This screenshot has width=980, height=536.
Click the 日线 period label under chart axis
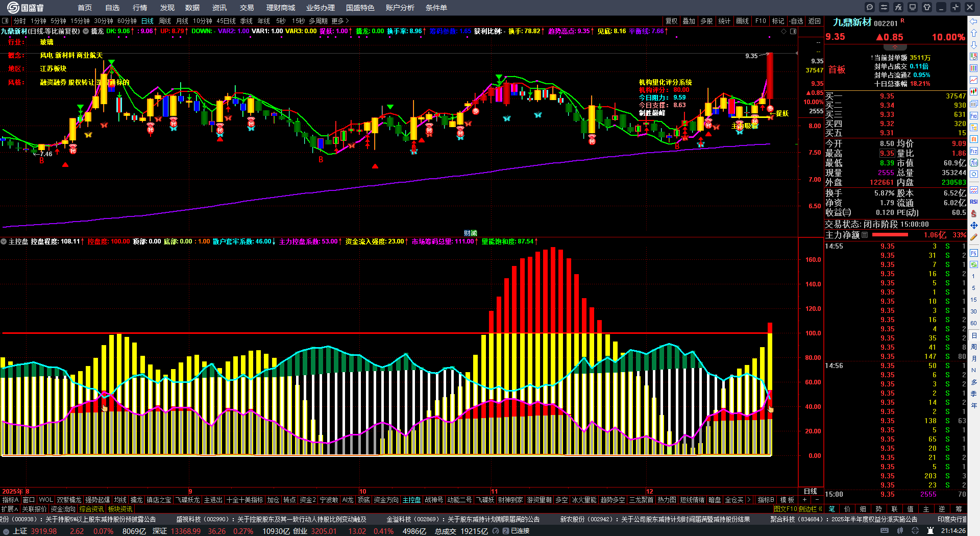811,491
